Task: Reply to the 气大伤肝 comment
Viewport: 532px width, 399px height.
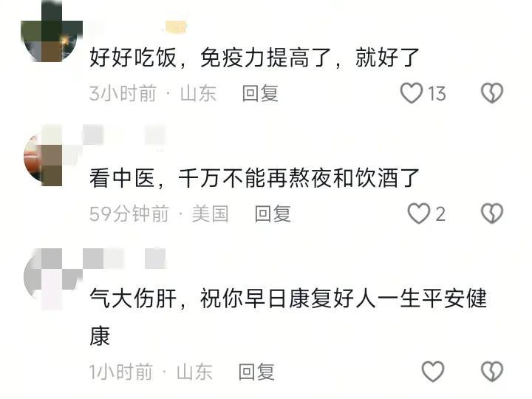Action: point(256,372)
